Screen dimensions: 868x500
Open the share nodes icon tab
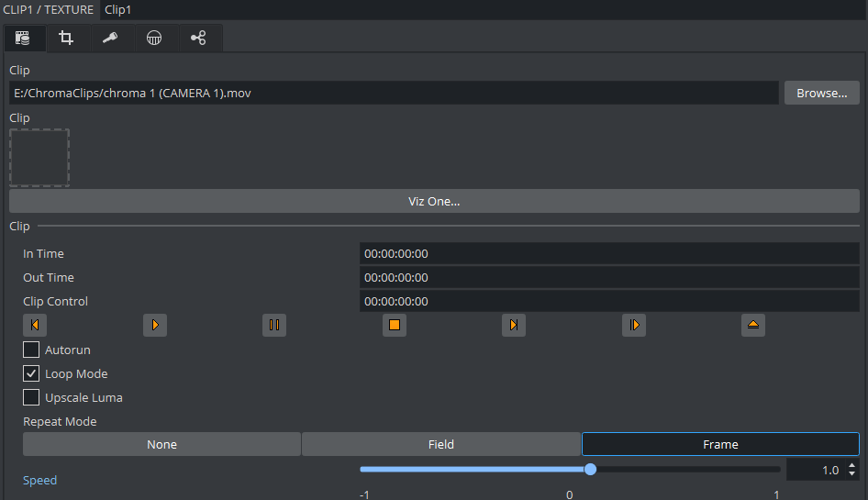pyautogui.click(x=198, y=38)
